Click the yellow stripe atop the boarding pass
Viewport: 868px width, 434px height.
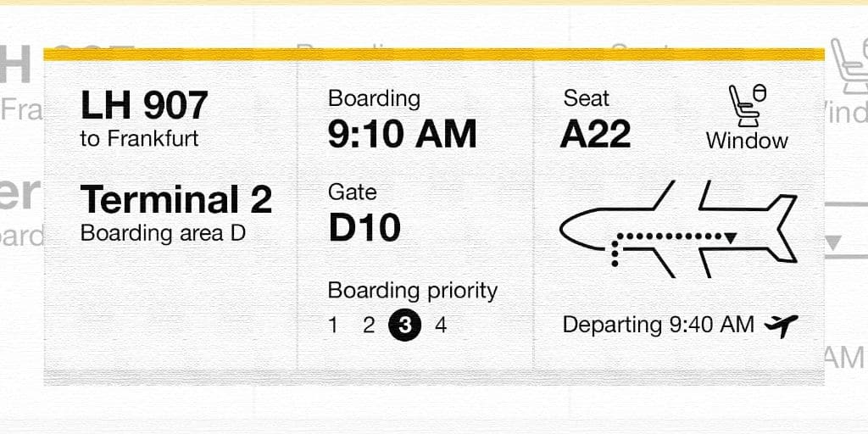434,54
